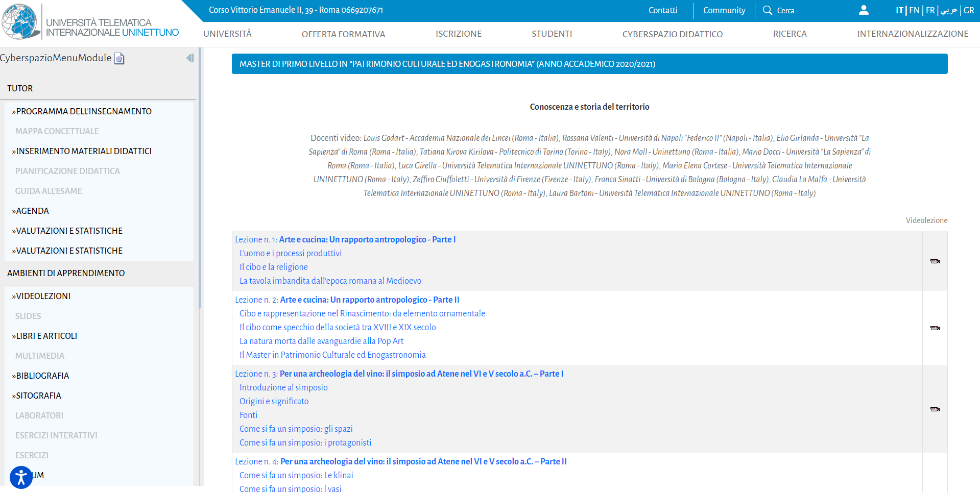This screenshot has height=493, width=980.
Task: Collapse the sidebar with the arrow icon
Action: pyautogui.click(x=190, y=58)
